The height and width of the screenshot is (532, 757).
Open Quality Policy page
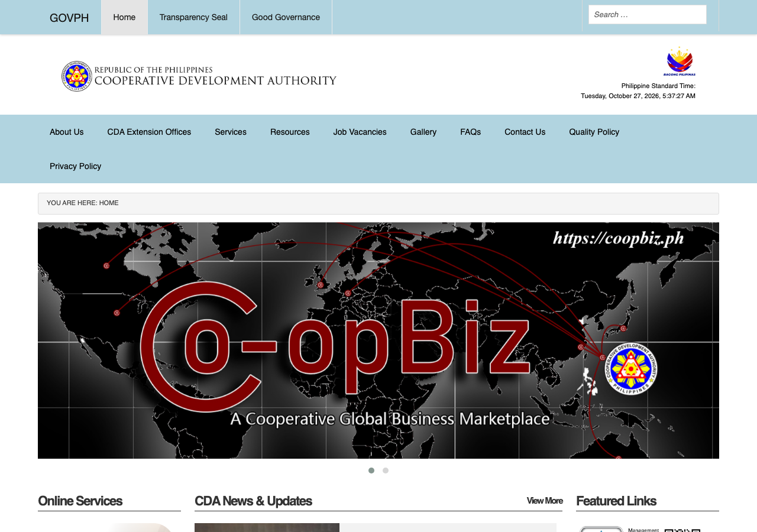594,132
